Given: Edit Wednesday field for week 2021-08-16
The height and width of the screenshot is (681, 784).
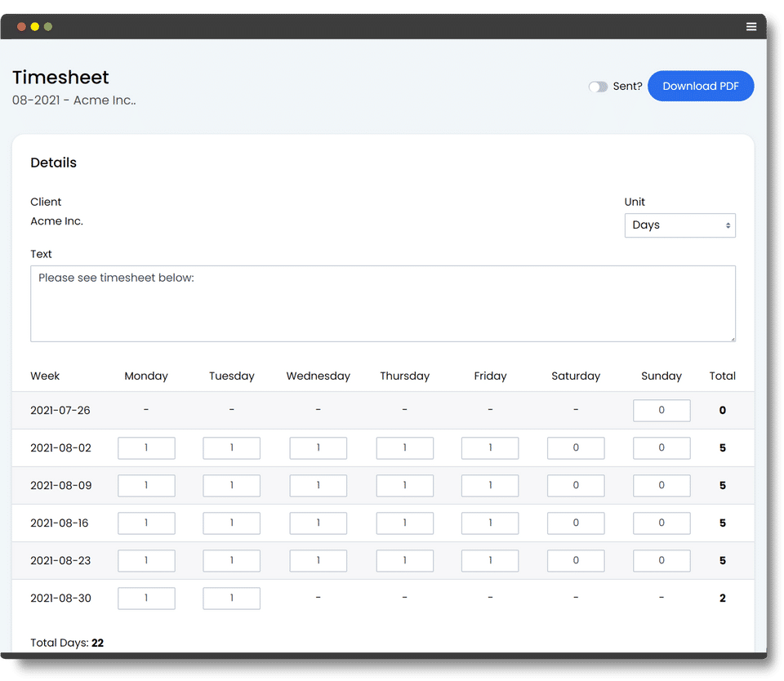Looking at the screenshot, I should [x=318, y=523].
